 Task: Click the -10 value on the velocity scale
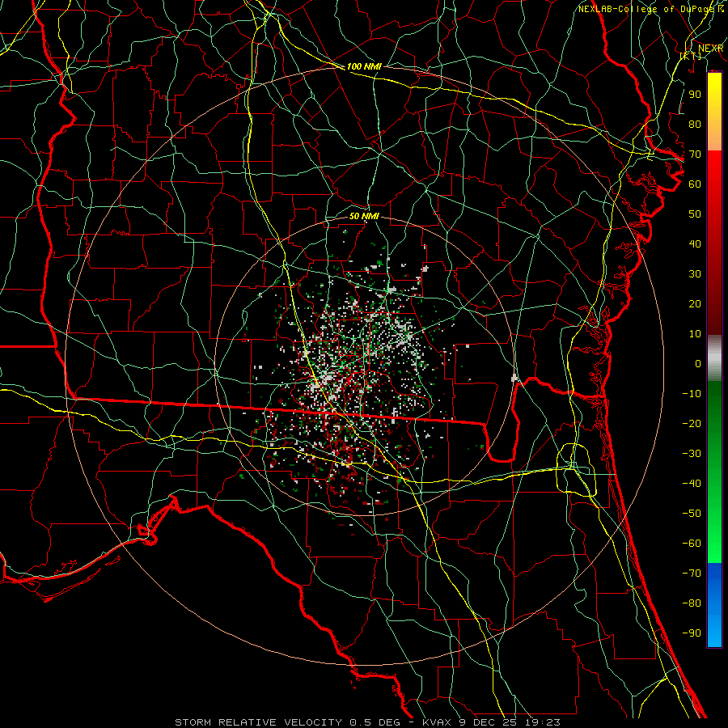(x=692, y=394)
